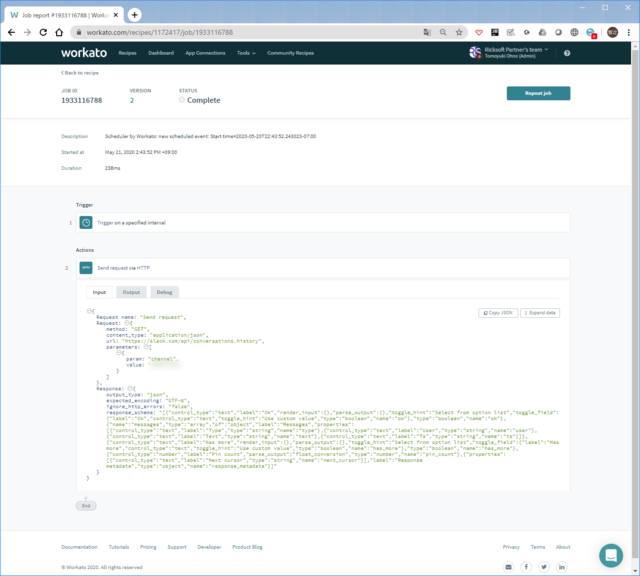
Task: Select job ID 1933116788 text
Action: tap(82, 100)
